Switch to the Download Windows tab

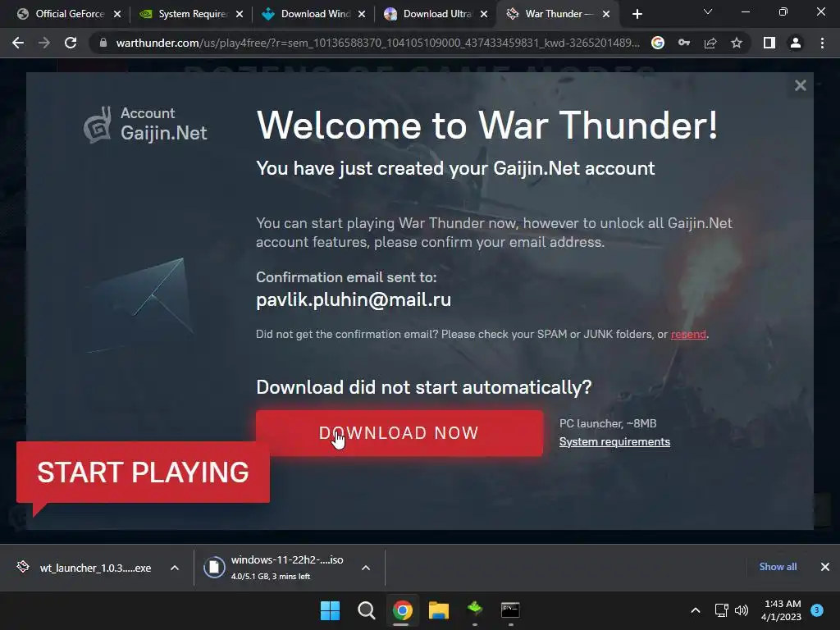(x=314, y=14)
